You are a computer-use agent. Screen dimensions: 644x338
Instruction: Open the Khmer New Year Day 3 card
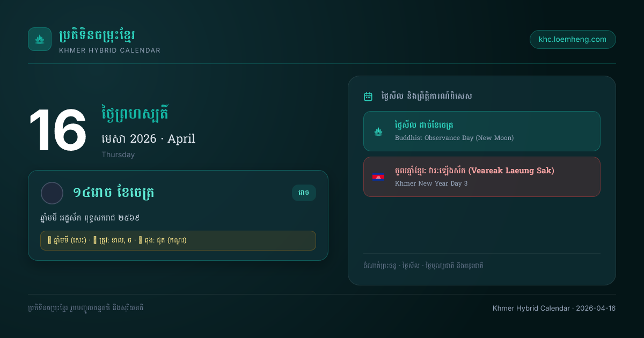point(481,177)
